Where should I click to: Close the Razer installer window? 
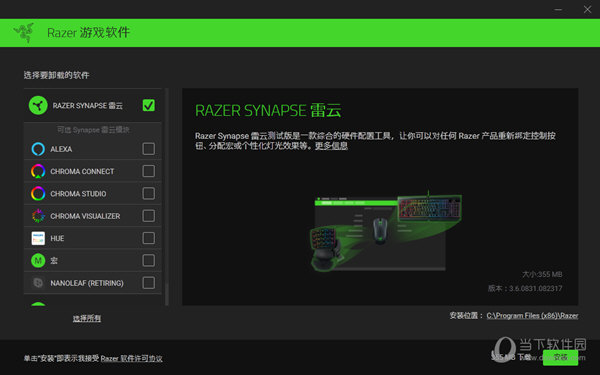[587, 9]
